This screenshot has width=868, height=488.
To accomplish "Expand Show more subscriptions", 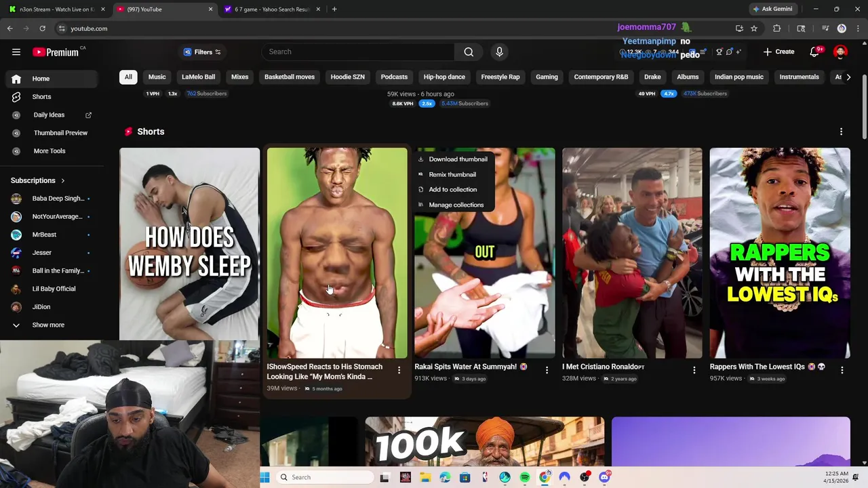I will (53, 325).
